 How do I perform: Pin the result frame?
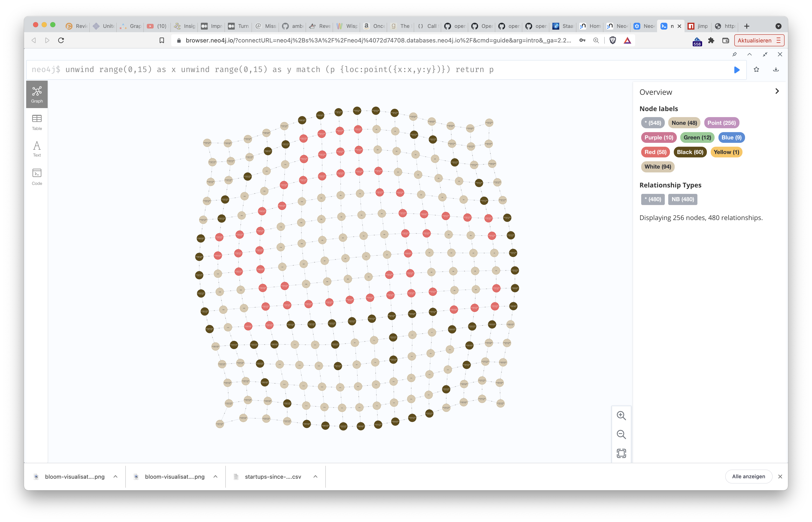(734, 54)
